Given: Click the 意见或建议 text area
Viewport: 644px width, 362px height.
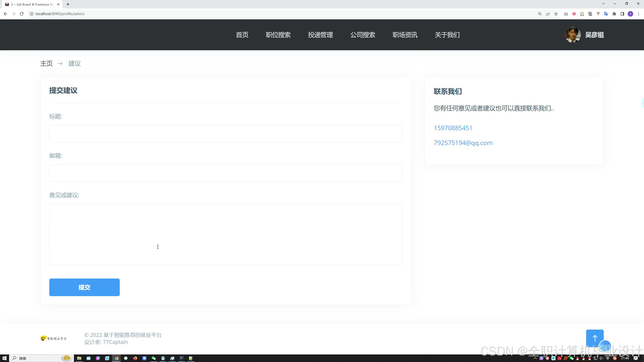Looking at the screenshot, I should (x=226, y=234).
